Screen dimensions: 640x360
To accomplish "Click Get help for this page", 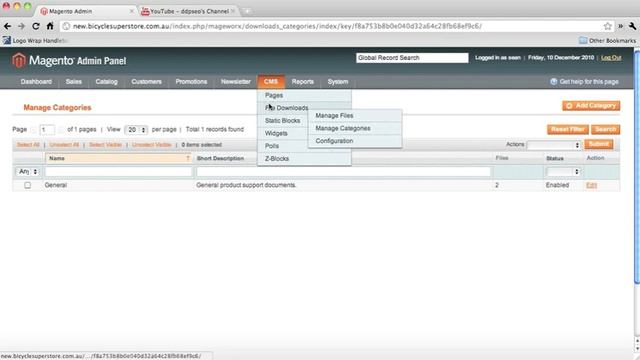I will [x=589, y=82].
